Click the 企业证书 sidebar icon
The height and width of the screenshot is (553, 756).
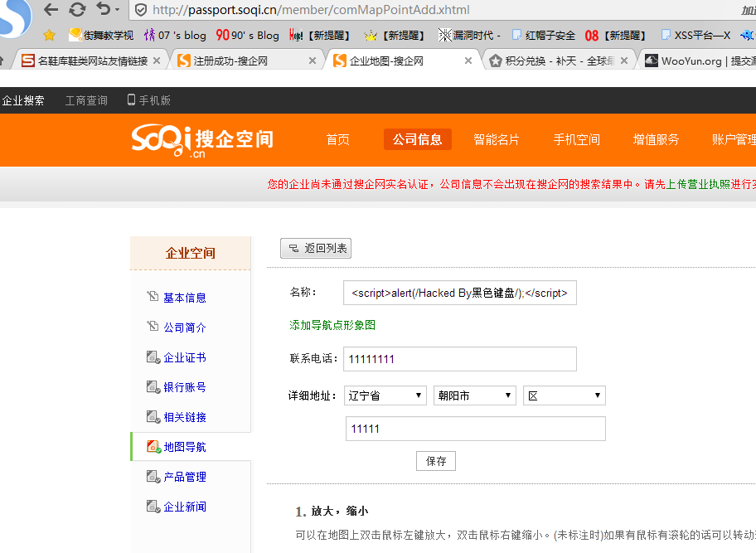pyautogui.click(x=153, y=357)
